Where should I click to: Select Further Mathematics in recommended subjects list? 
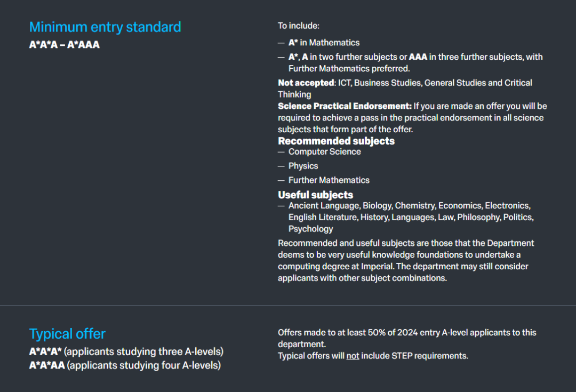(329, 180)
